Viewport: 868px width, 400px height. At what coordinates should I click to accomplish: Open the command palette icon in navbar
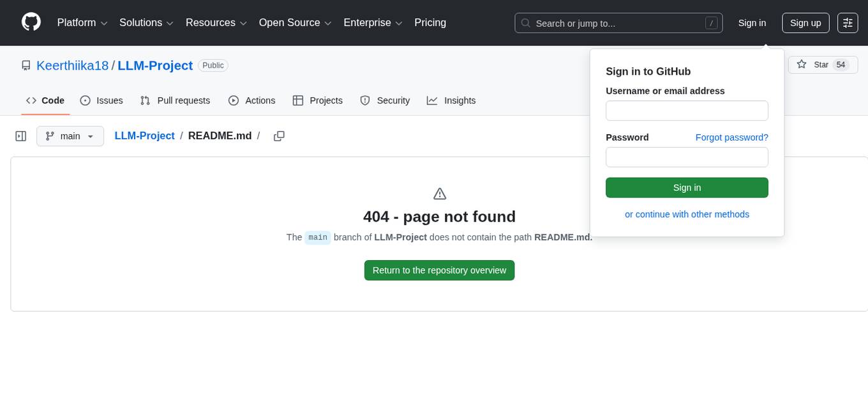pyautogui.click(x=848, y=22)
